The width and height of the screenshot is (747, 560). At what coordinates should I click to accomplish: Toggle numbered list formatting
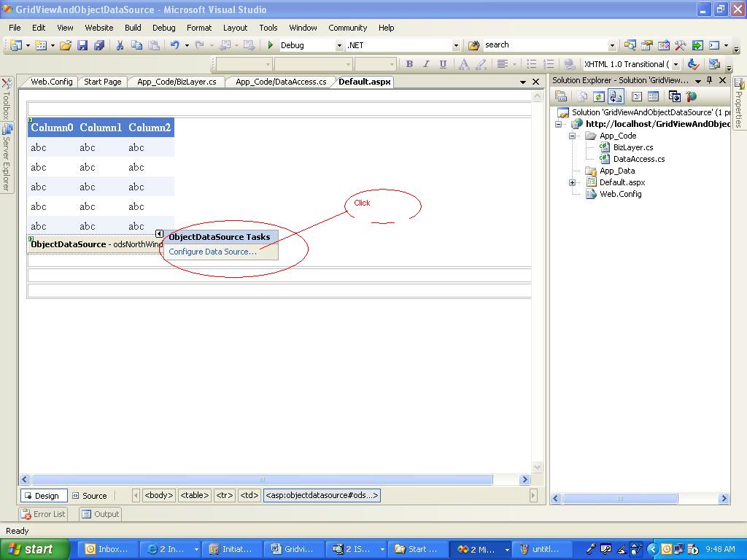click(x=549, y=64)
